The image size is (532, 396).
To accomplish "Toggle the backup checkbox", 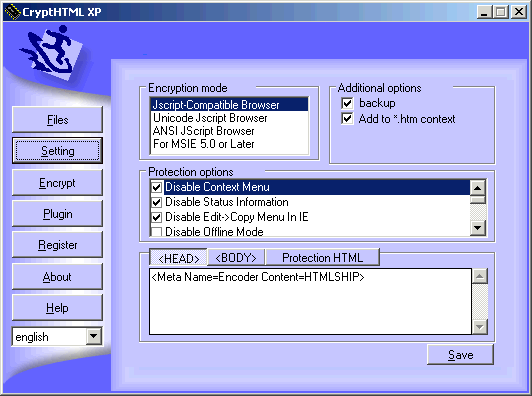I will click(347, 103).
